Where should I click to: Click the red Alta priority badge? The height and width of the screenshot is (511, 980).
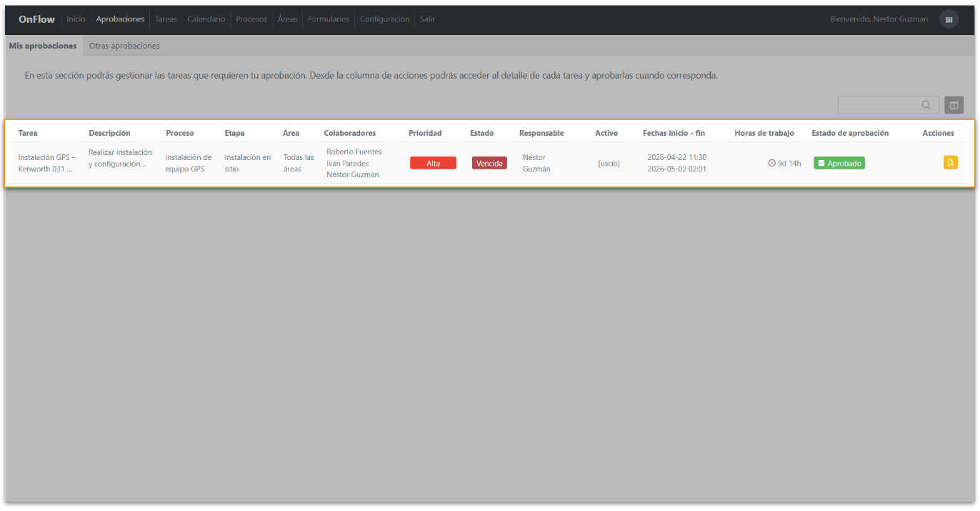click(x=433, y=163)
